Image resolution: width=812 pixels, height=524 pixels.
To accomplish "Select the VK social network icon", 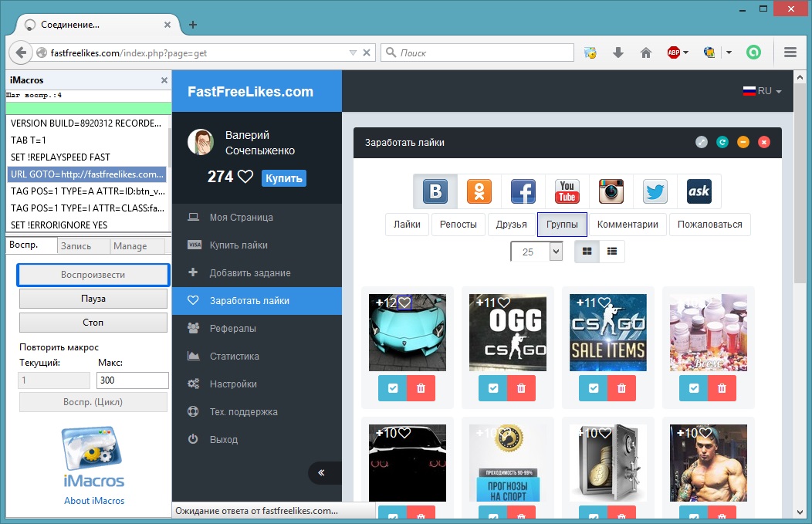I will pyautogui.click(x=435, y=191).
